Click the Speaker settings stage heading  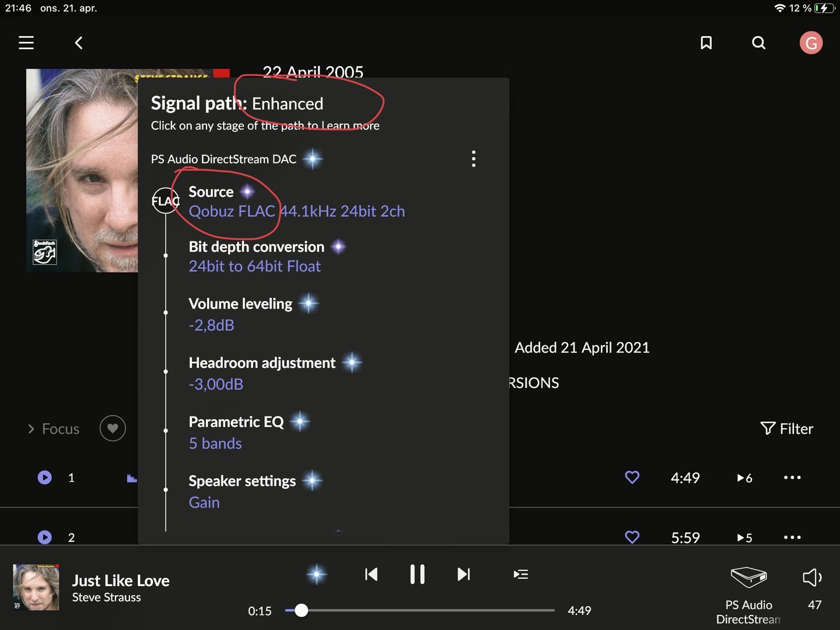(x=242, y=481)
